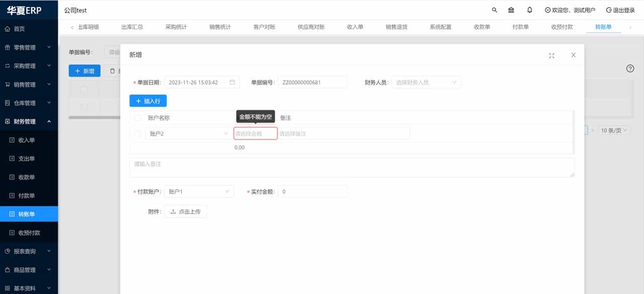This screenshot has height=294, width=644.
Task: Check the row checkbox beside 账户2
Action: [137, 133]
